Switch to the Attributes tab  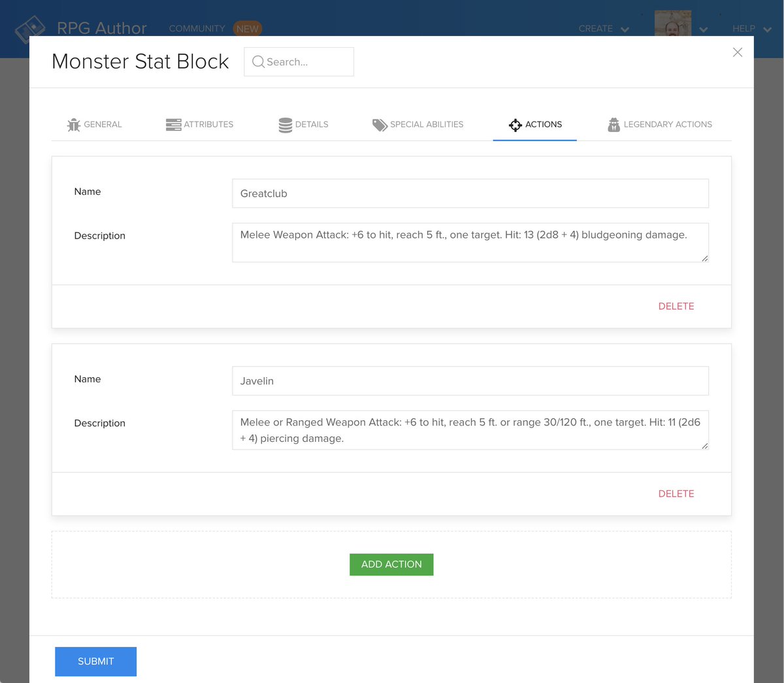pos(199,124)
